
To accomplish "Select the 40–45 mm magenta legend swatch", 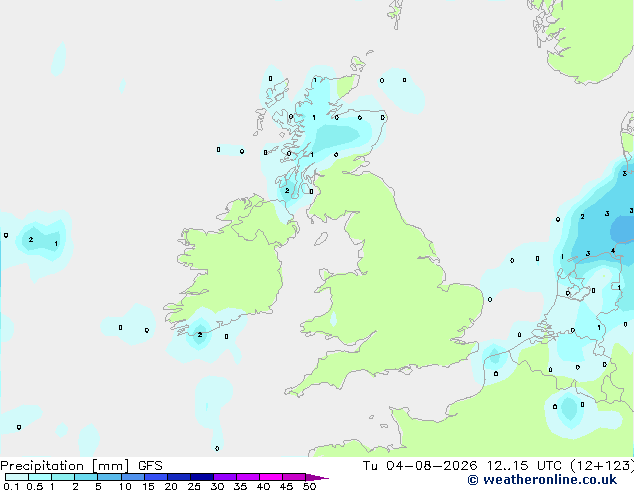I will [x=271, y=477].
